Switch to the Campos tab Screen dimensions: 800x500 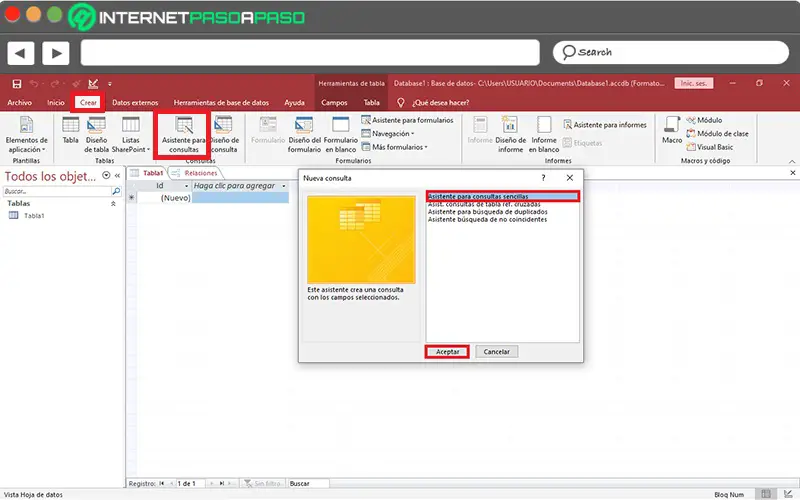click(x=334, y=103)
